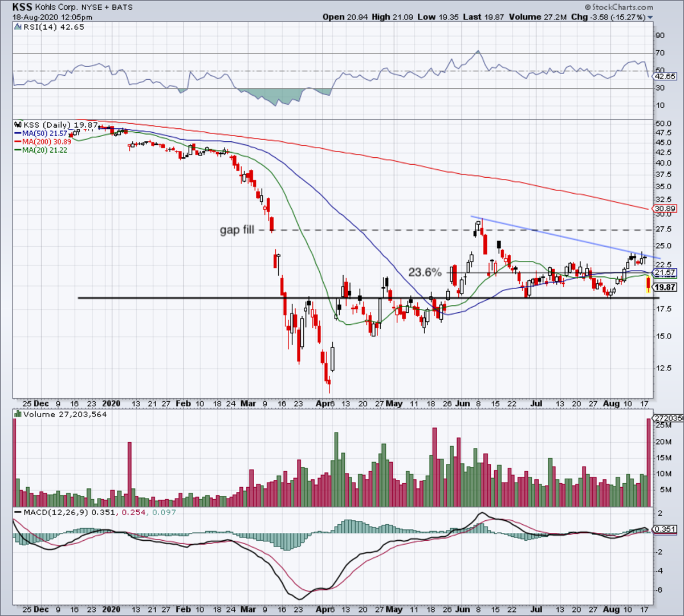
Task: Click the 2020 label on upper date axis
Action: pos(111,403)
